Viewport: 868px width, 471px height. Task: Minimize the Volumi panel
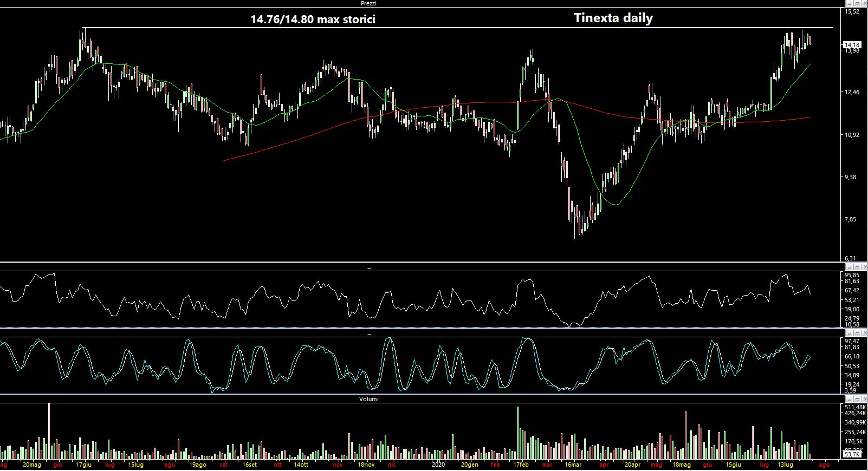click(x=848, y=399)
